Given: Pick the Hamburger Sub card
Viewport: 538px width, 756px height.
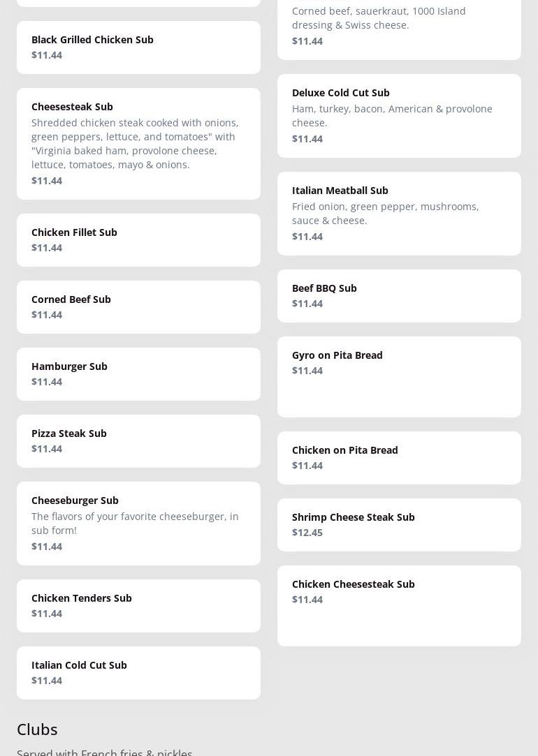Looking at the screenshot, I should tap(138, 373).
